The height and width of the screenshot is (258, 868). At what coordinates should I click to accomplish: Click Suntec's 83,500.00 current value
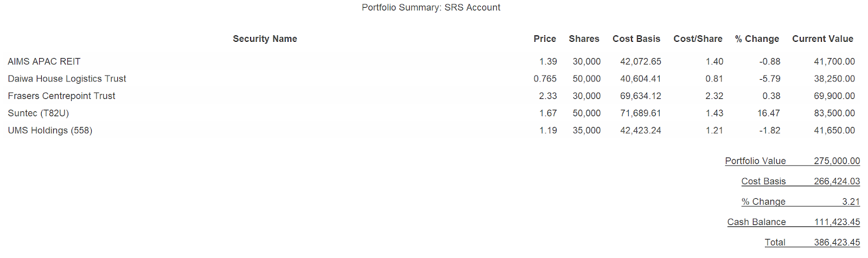click(834, 113)
